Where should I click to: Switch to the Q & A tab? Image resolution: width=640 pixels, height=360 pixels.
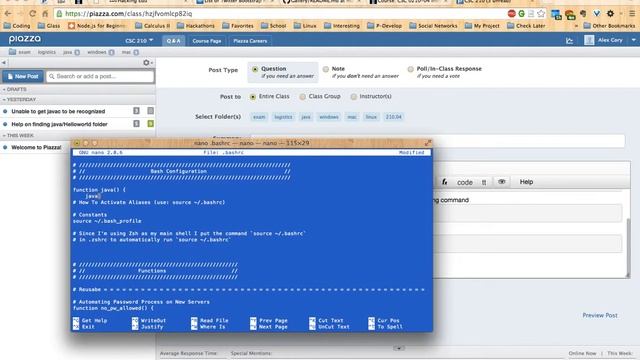click(173, 41)
